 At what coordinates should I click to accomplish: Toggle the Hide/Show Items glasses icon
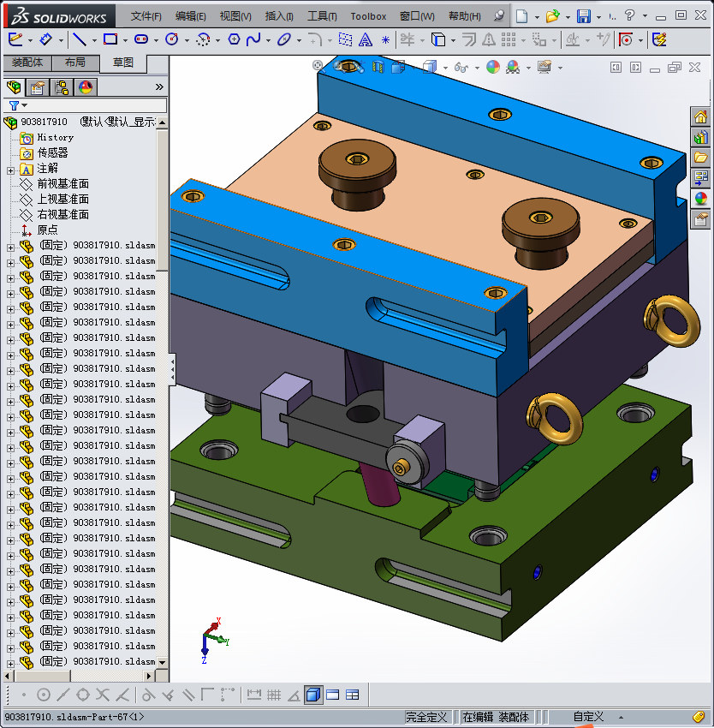tap(461, 67)
